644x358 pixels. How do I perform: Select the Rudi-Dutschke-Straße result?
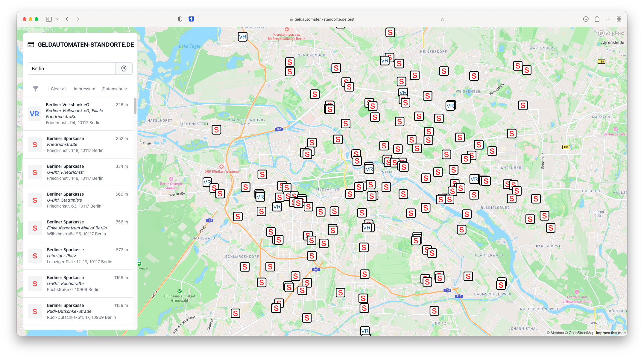coord(78,311)
